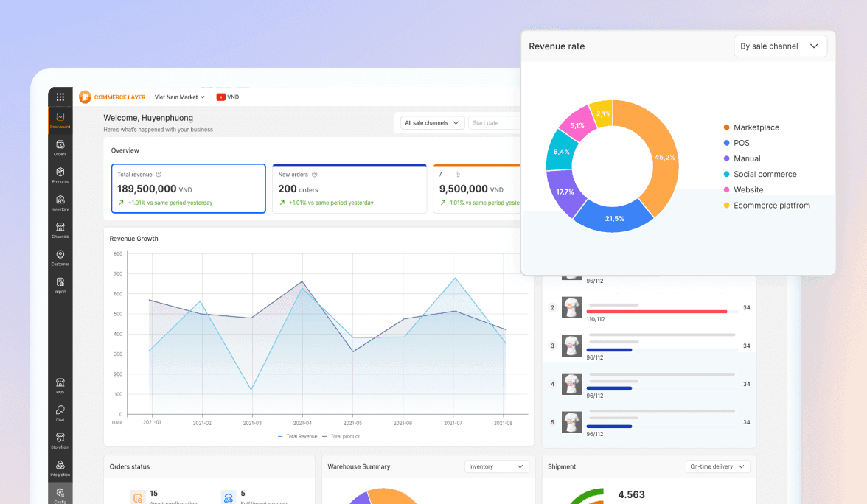Click the Shipment value 4.563

(x=631, y=494)
